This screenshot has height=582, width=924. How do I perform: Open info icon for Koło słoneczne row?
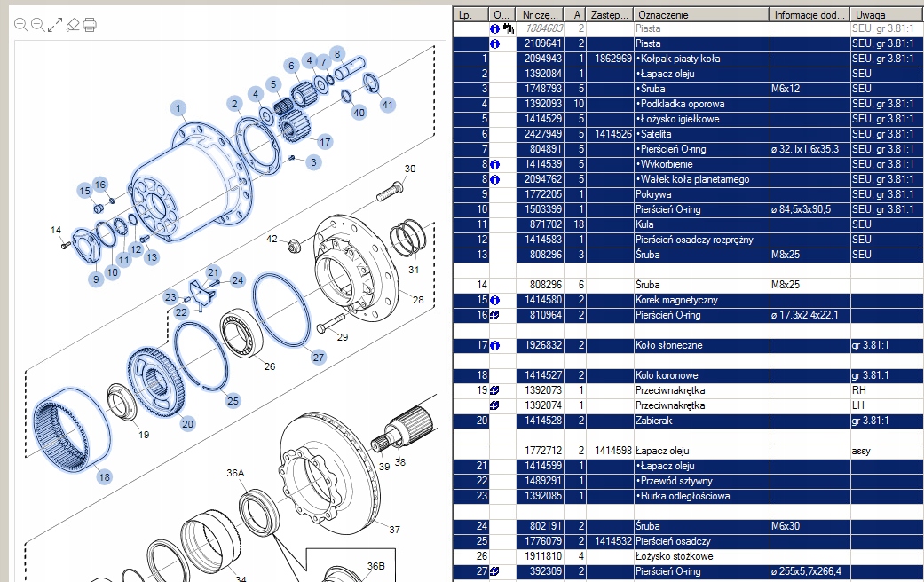[x=495, y=345]
